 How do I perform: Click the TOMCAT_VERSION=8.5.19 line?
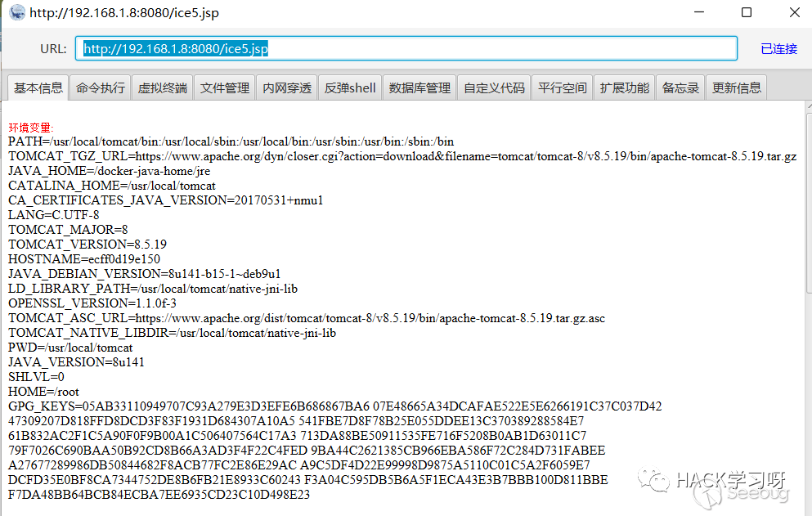pyautogui.click(x=87, y=244)
